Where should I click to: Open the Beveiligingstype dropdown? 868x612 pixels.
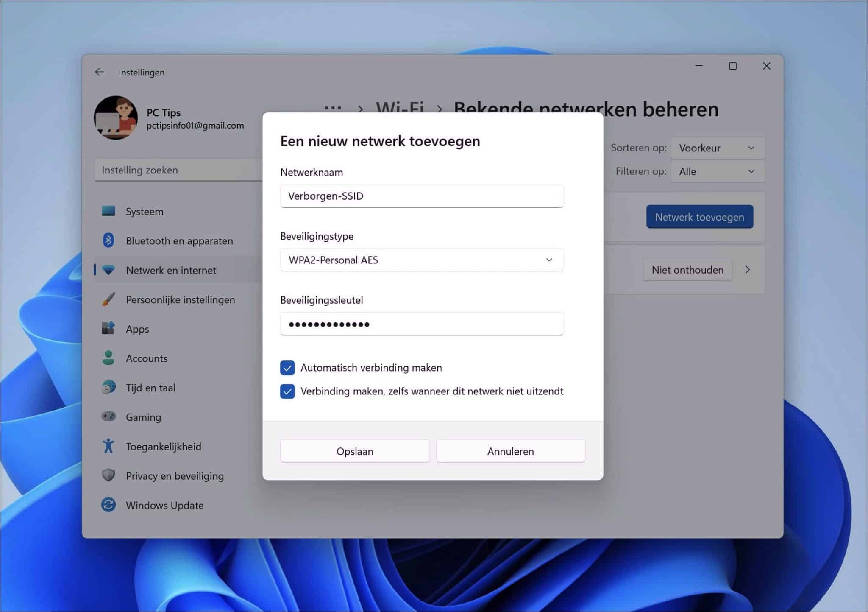coord(422,260)
